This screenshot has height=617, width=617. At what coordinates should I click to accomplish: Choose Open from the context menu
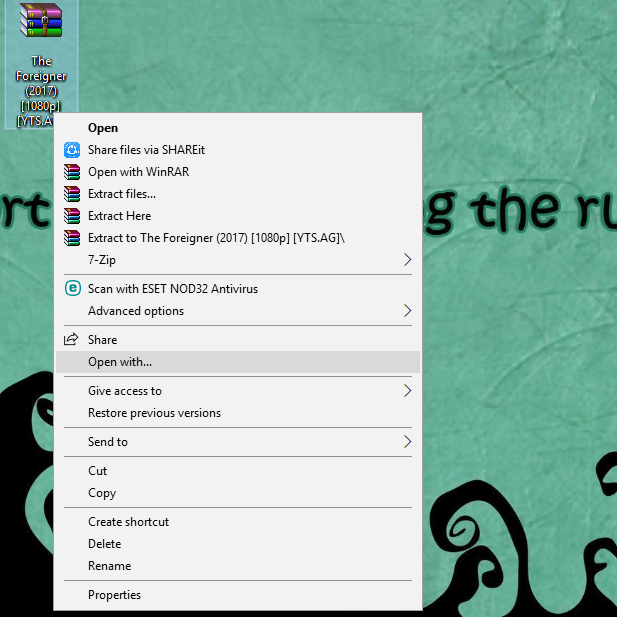pyautogui.click(x=238, y=128)
